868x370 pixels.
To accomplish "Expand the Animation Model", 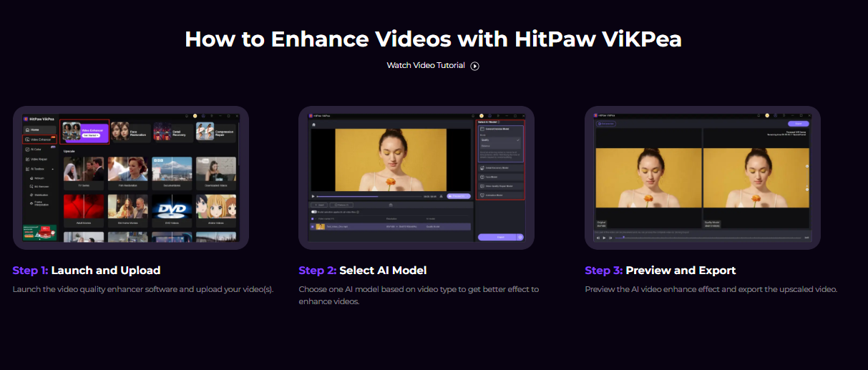I will [500, 195].
